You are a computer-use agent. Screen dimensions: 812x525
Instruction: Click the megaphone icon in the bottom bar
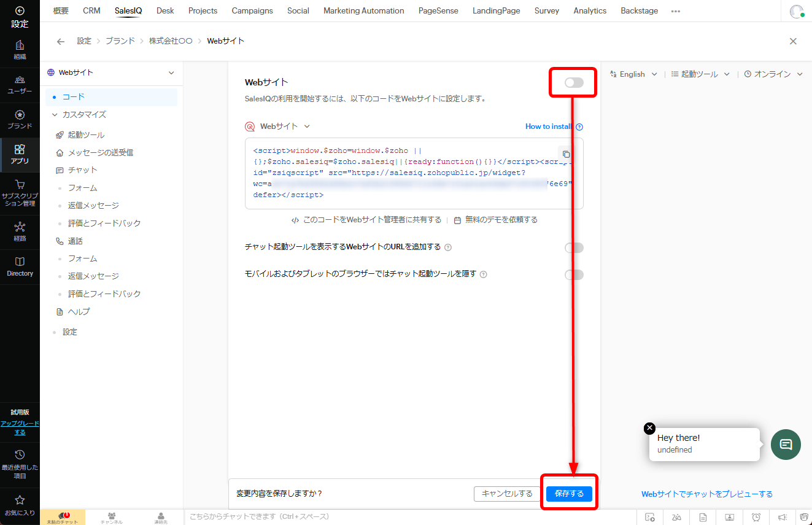pos(783,518)
